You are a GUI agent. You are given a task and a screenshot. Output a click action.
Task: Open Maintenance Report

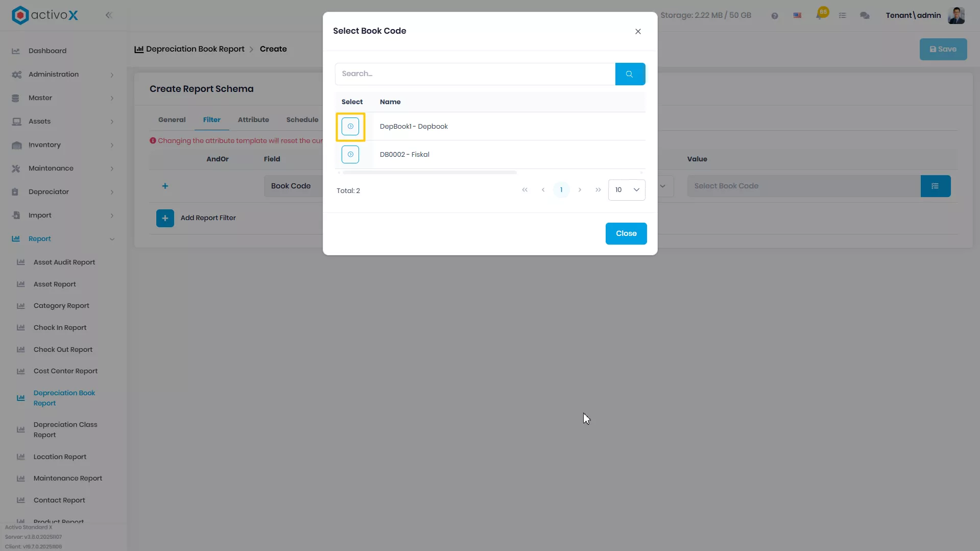click(x=68, y=478)
